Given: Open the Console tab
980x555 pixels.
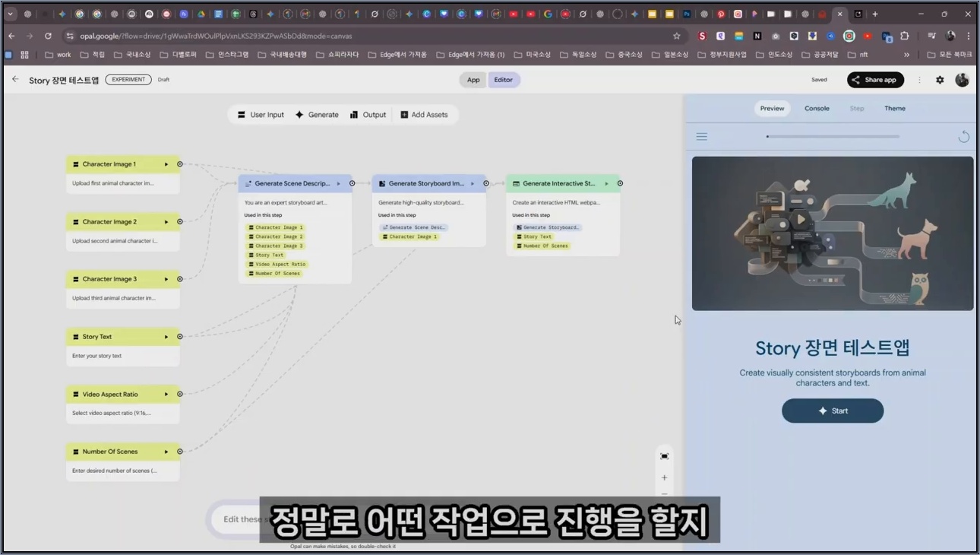Looking at the screenshot, I should [817, 109].
